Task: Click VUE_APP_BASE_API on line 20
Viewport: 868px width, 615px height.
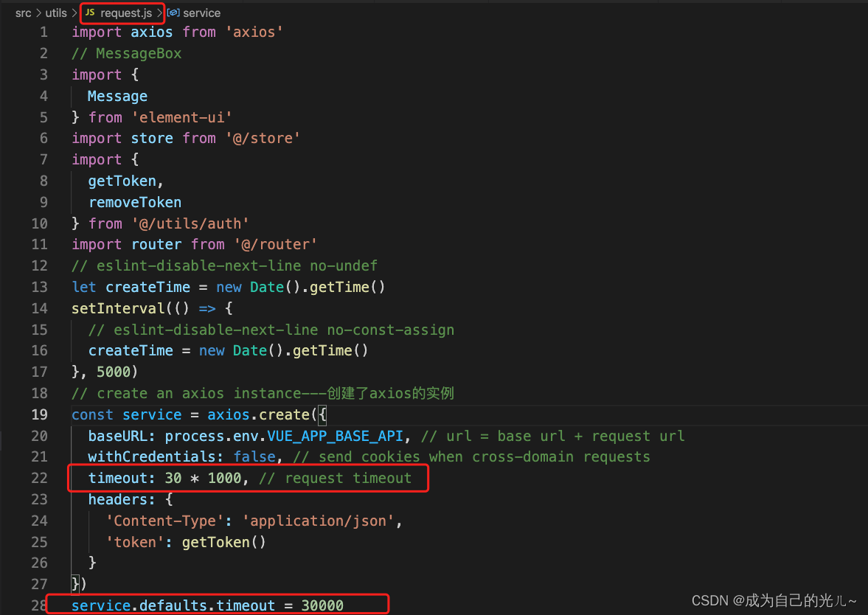Action: click(335, 437)
